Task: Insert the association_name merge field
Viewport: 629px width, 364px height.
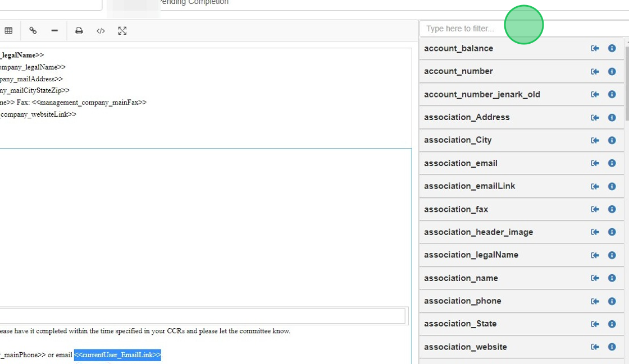Action: click(595, 278)
